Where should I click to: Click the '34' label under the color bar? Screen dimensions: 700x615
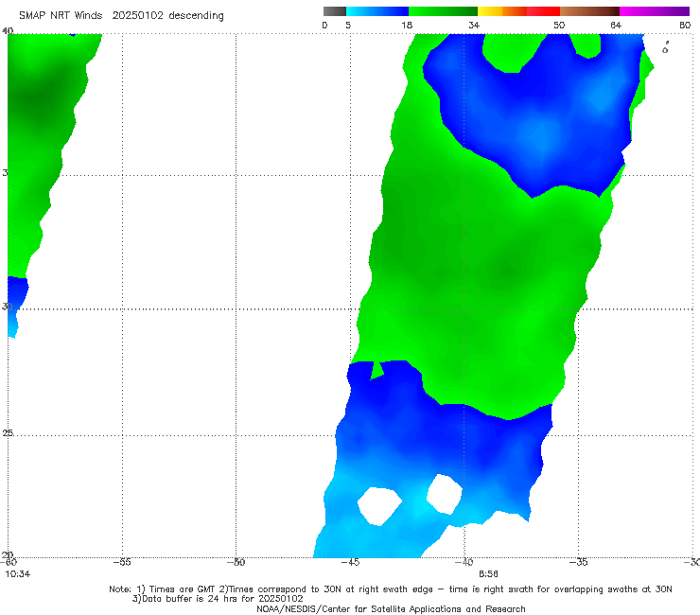474,26
